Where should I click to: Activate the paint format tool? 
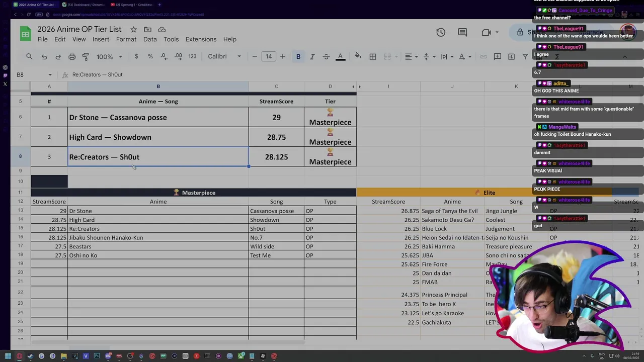tap(86, 57)
